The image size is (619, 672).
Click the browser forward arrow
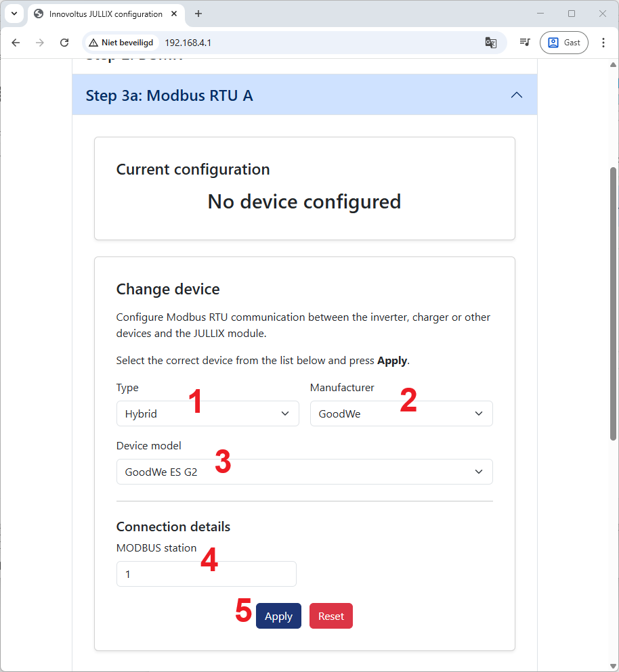pos(40,43)
